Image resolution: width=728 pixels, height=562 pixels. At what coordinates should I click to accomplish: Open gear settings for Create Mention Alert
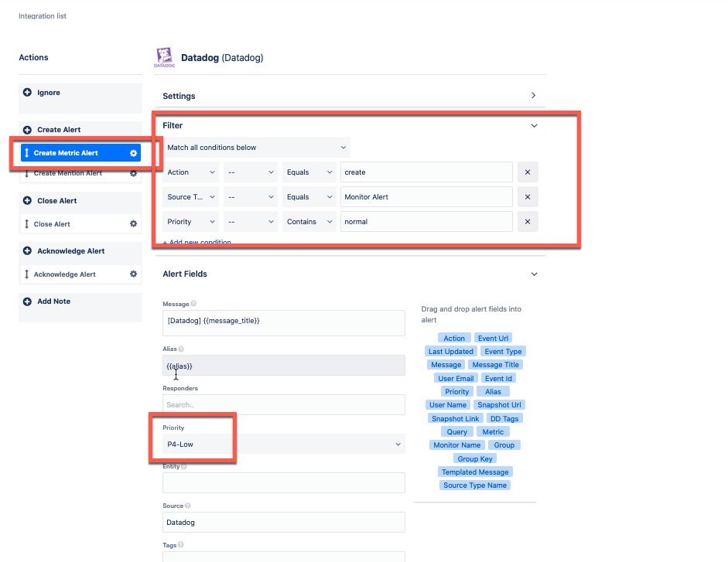[133, 173]
